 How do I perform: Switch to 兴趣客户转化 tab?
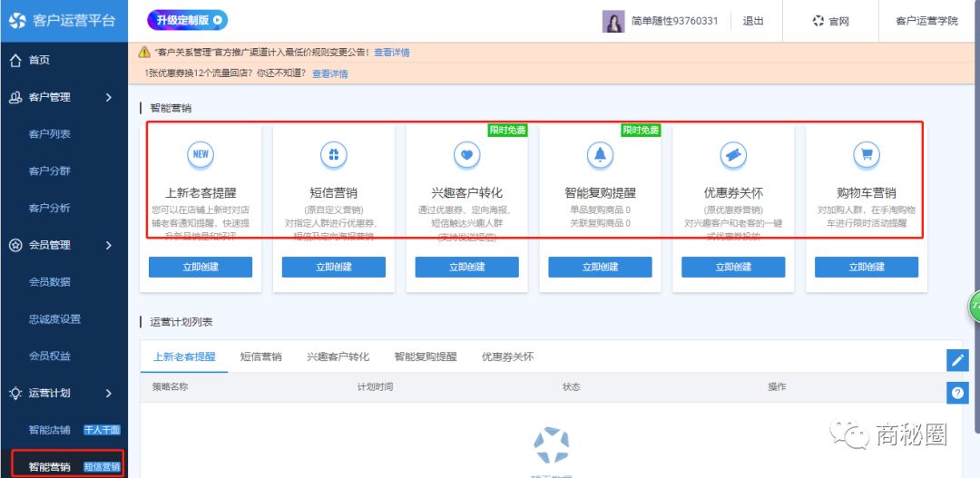pos(338,356)
